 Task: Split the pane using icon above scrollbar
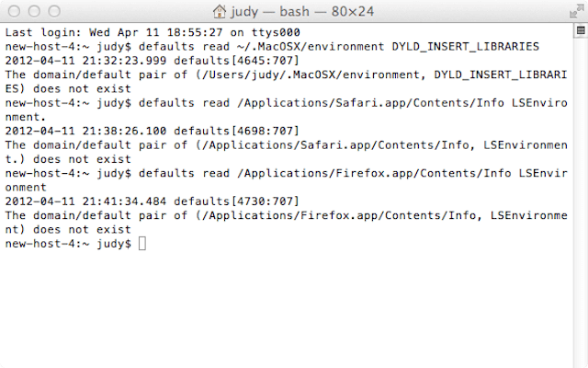pos(581,30)
